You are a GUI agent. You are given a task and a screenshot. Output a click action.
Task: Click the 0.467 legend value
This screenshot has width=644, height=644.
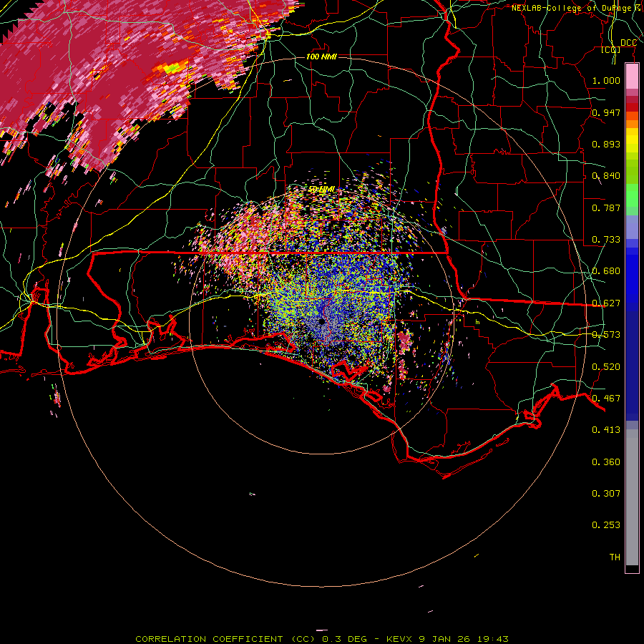pyautogui.click(x=606, y=399)
